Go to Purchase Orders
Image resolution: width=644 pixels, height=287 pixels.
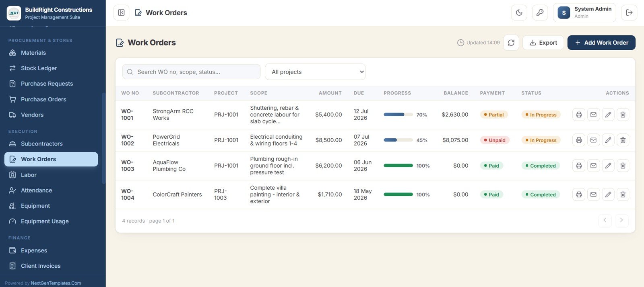tap(51, 99)
